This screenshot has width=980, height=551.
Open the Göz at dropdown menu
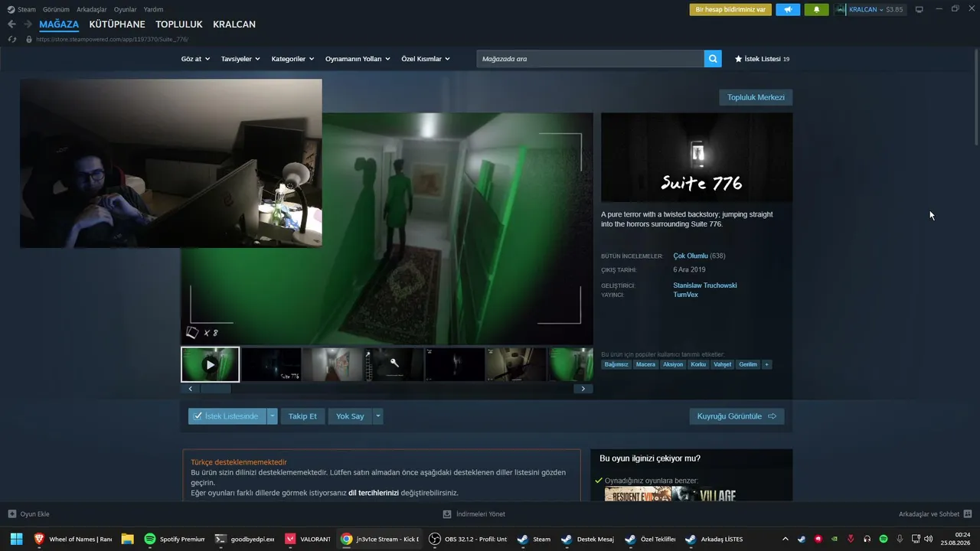(195, 59)
